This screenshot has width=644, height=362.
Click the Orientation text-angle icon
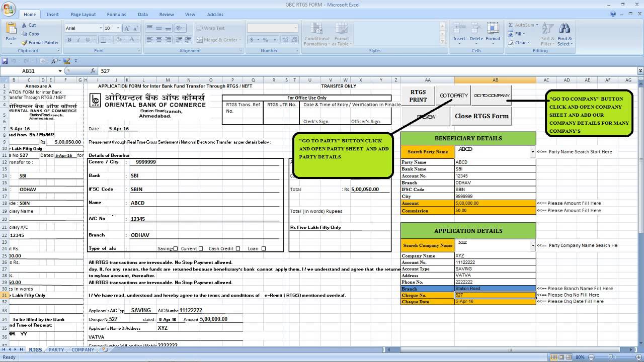(180, 28)
